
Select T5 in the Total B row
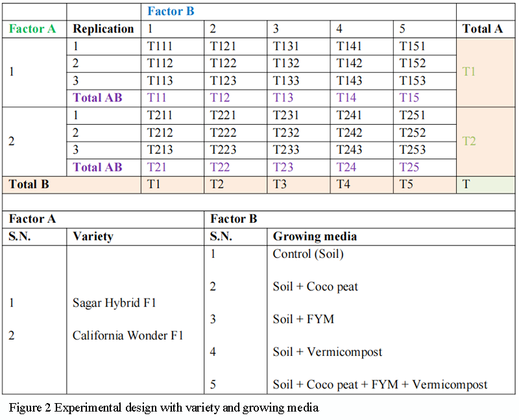point(406,184)
